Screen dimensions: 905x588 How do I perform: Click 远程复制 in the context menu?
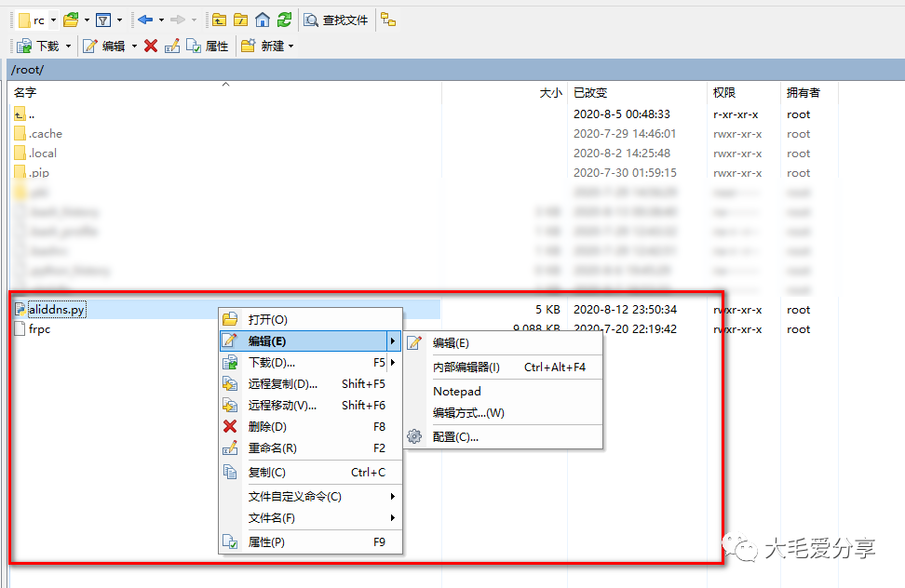pyautogui.click(x=283, y=382)
